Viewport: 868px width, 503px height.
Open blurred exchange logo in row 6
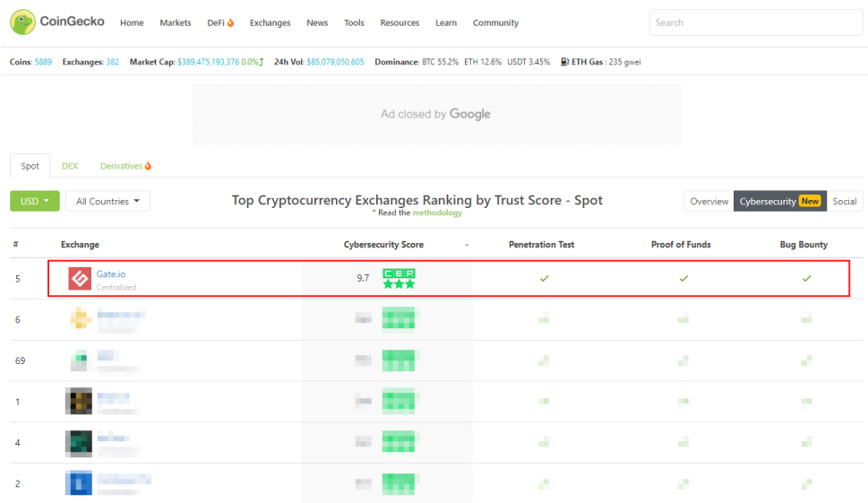coord(80,318)
